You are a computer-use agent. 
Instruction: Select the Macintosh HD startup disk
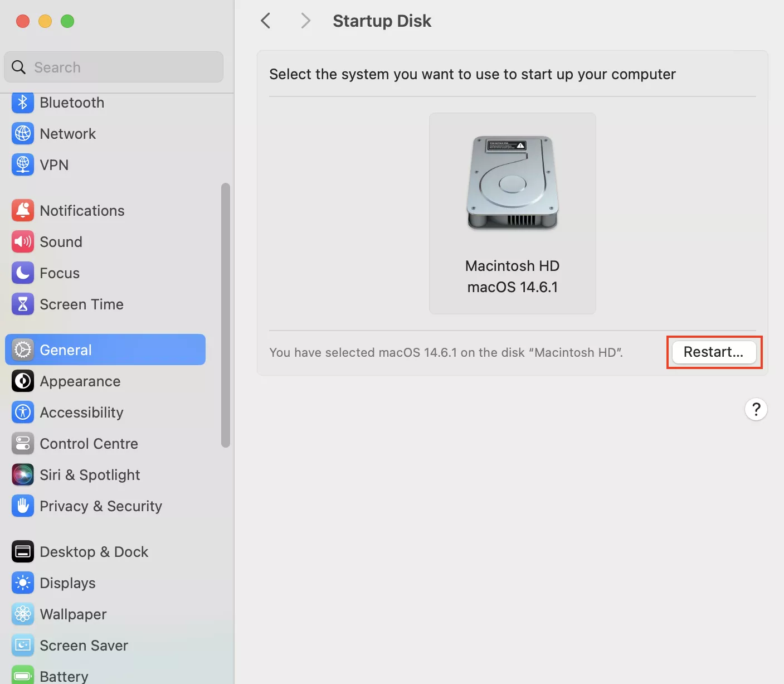(x=512, y=213)
